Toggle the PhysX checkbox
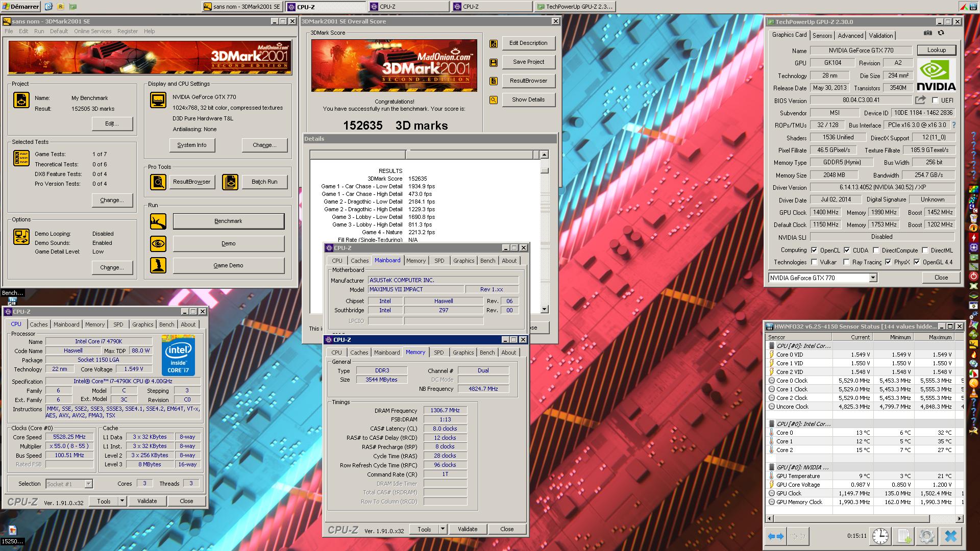 (x=888, y=262)
